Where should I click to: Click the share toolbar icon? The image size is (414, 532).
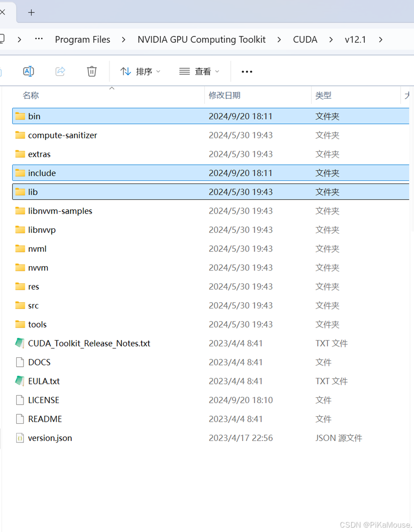click(60, 71)
